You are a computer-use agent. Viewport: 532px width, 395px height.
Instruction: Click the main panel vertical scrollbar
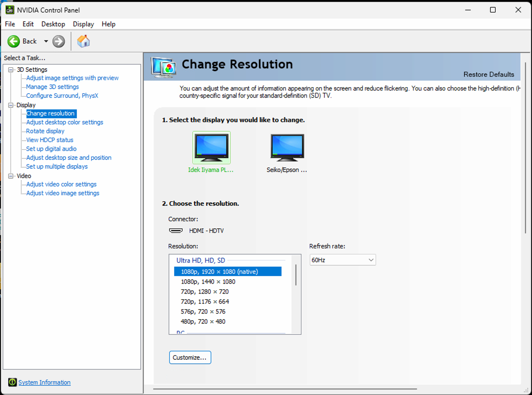[525, 148]
